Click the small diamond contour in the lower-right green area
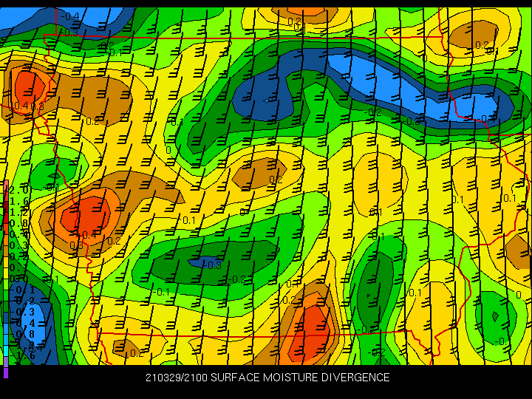Image resolution: width=532 pixels, height=399 pixels. 495,316
